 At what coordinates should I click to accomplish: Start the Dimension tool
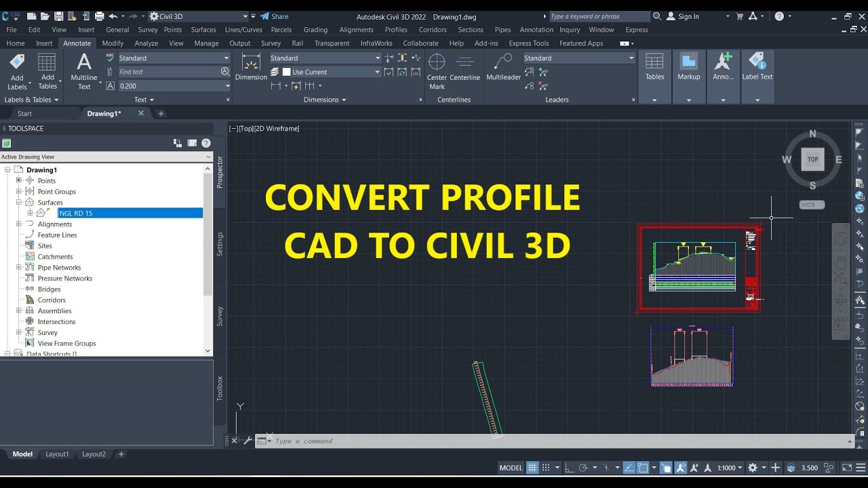tap(251, 67)
